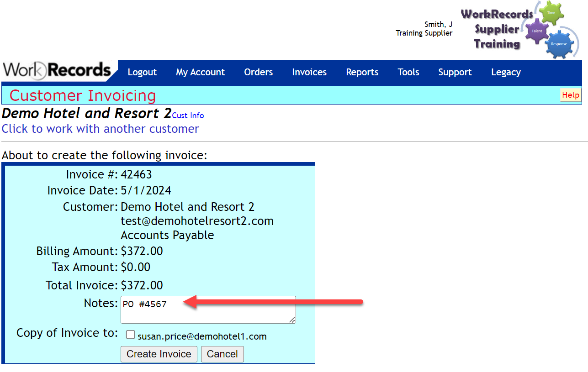Image resolution: width=588 pixels, height=372 pixels.
Task: Click the Demo Hotel and Resort 2 title
Action: click(x=86, y=113)
